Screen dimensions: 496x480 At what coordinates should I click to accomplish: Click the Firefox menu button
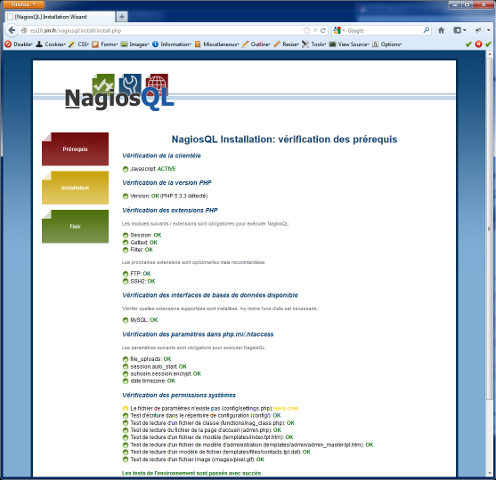pyautogui.click(x=23, y=4)
